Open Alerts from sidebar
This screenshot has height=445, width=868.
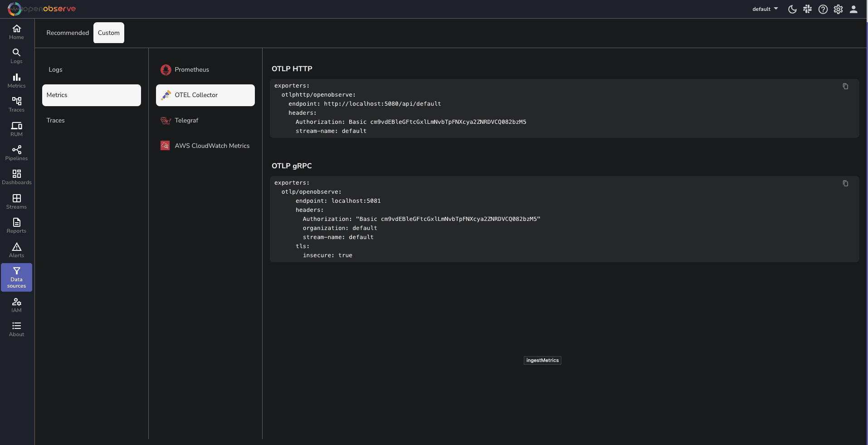pyautogui.click(x=17, y=250)
